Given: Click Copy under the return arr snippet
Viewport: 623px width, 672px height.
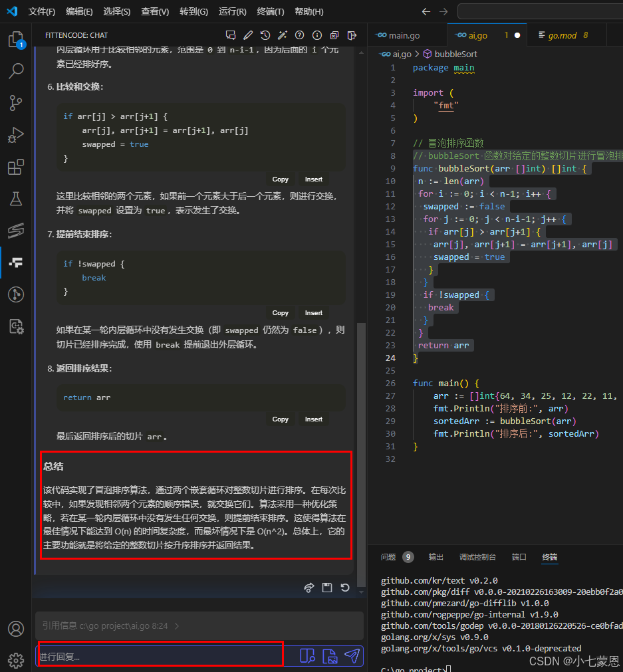Looking at the screenshot, I should pyautogui.click(x=280, y=419).
